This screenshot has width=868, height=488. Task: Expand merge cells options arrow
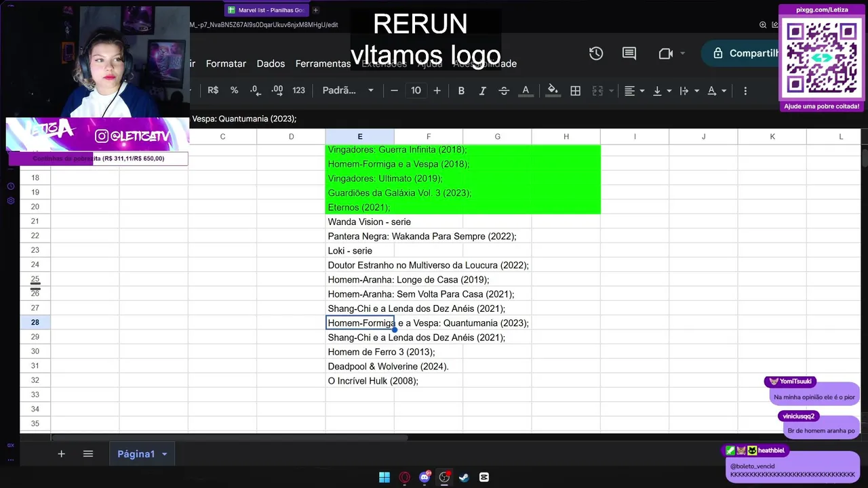click(x=611, y=91)
